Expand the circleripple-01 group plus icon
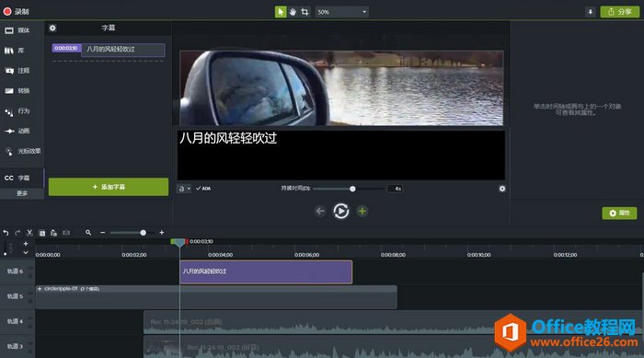This screenshot has height=358, width=644. click(40, 289)
